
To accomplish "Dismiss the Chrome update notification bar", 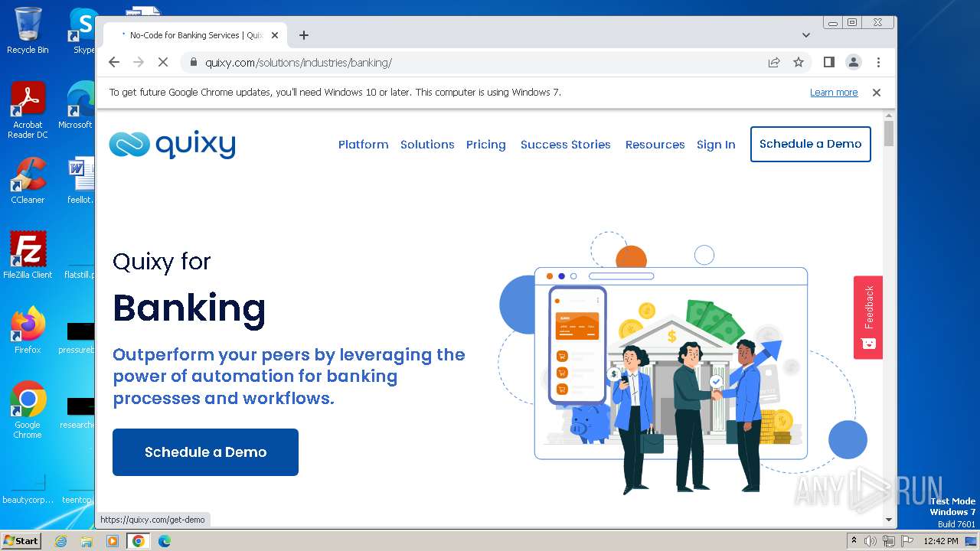I will (x=877, y=93).
